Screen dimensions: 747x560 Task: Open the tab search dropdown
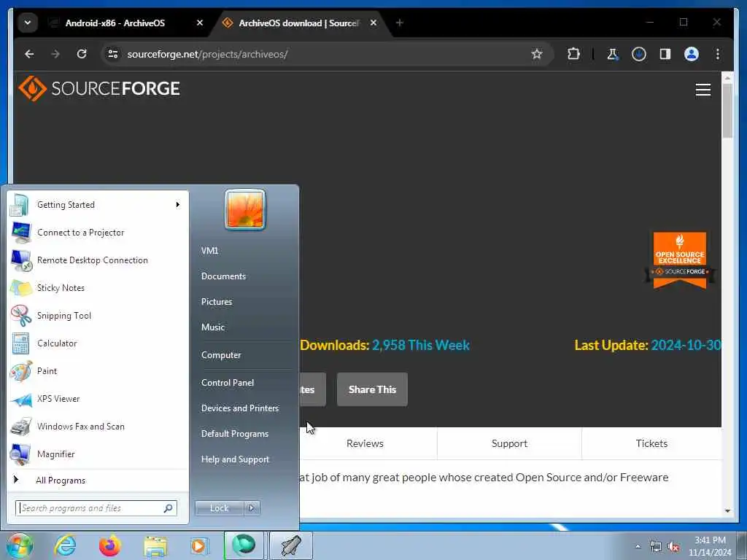pos(28,23)
